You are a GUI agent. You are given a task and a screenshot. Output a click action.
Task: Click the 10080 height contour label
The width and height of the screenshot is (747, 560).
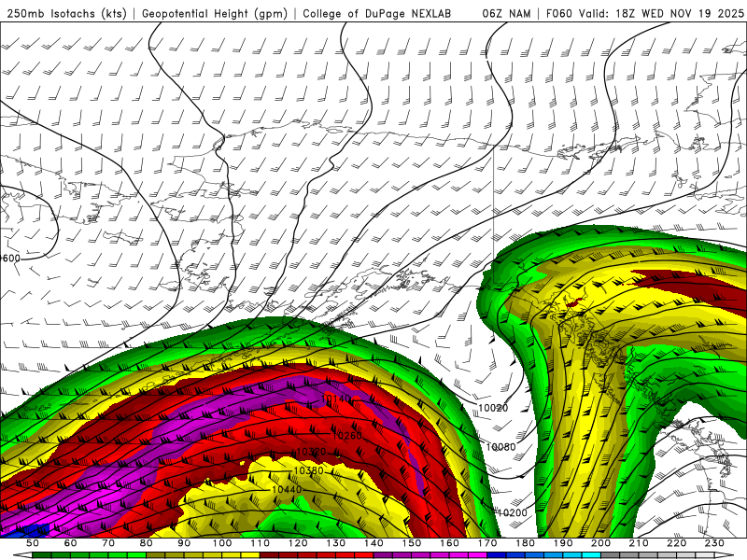click(x=500, y=447)
